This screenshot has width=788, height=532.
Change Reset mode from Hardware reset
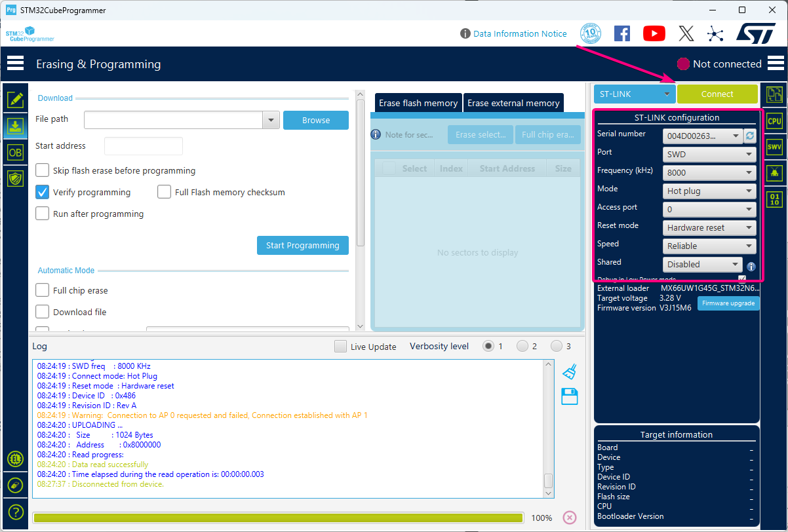pos(709,227)
